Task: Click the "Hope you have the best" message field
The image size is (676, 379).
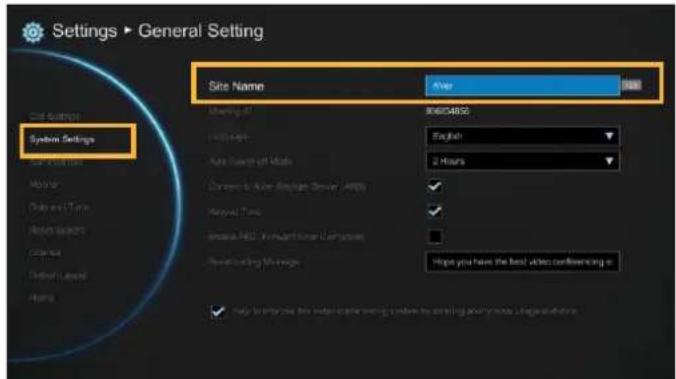Action: 522,262
